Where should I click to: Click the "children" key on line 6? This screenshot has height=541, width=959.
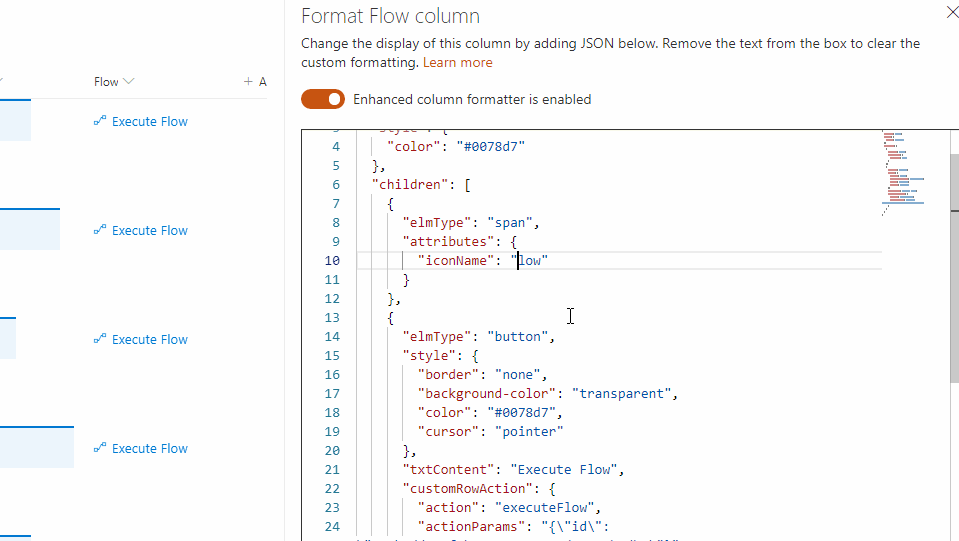click(410, 184)
